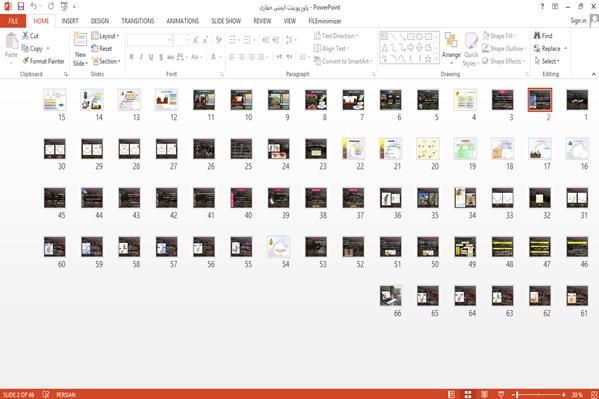
Task: Expand the Layout dropdown
Action: (x=105, y=36)
